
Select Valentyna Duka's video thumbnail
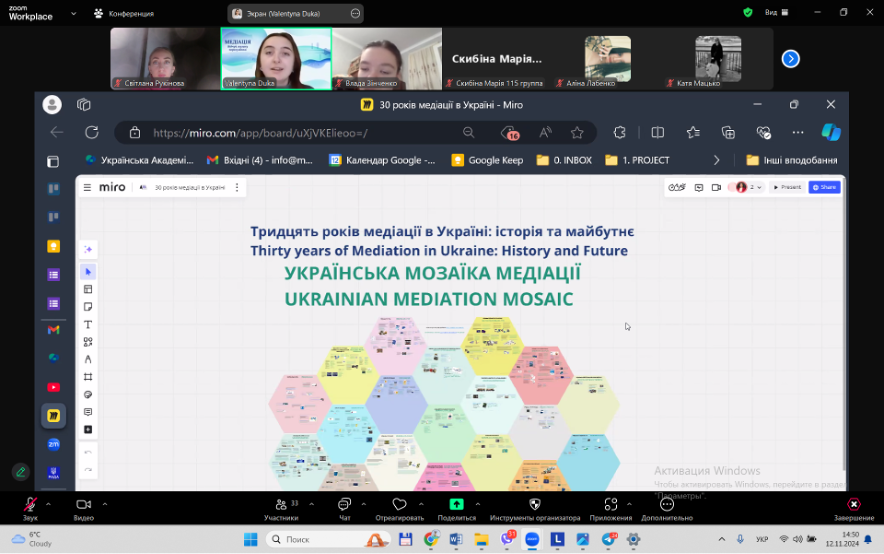tap(276, 59)
